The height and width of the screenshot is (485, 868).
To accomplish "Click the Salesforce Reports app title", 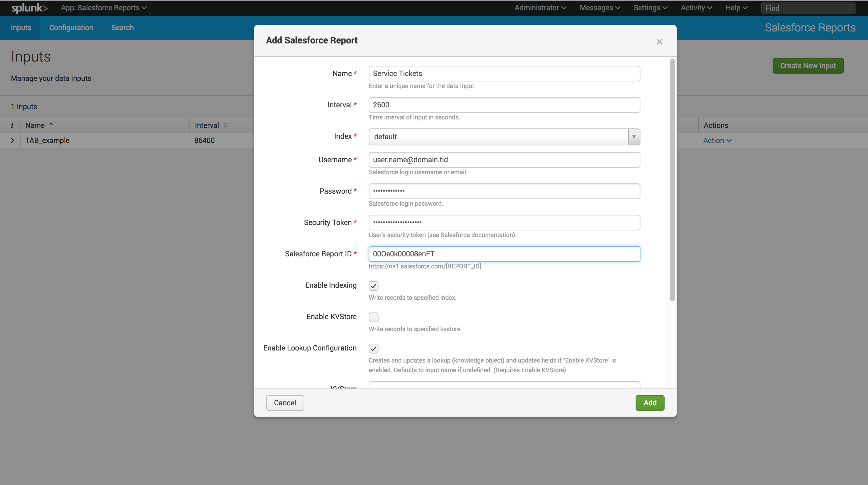I will click(x=810, y=28).
